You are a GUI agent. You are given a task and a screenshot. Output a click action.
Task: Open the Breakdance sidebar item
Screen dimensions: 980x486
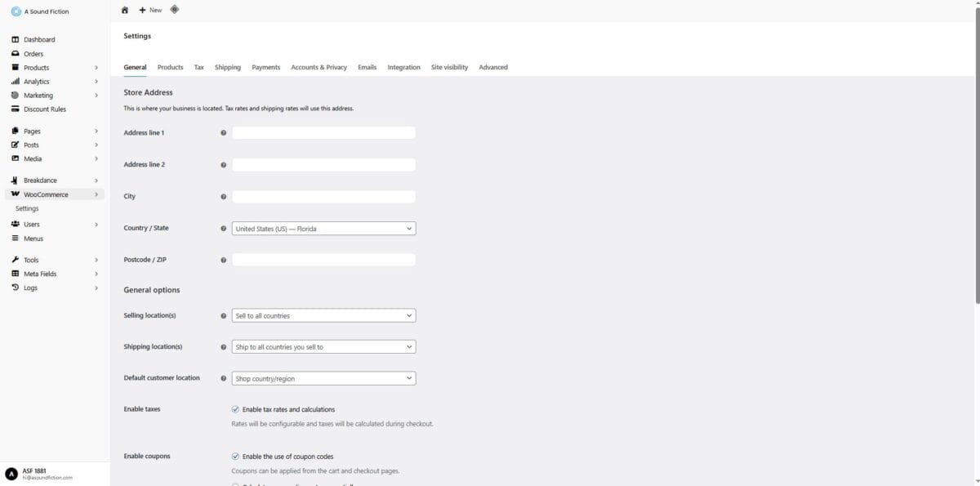[15, 180]
